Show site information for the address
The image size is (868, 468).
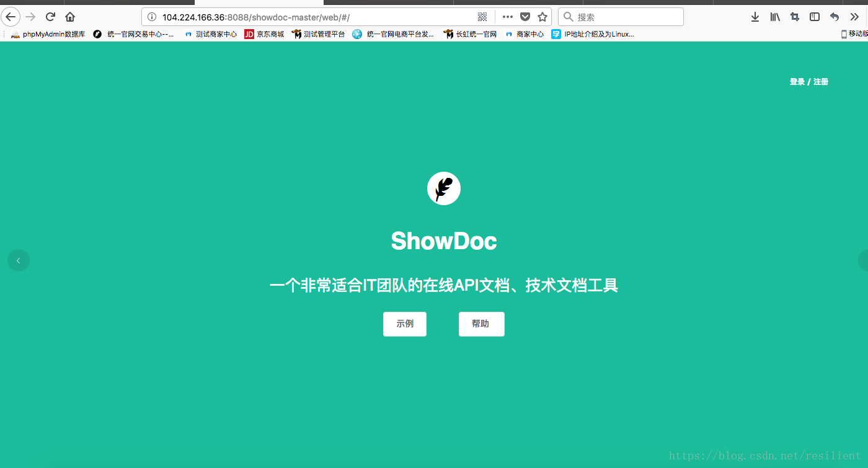coord(152,17)
